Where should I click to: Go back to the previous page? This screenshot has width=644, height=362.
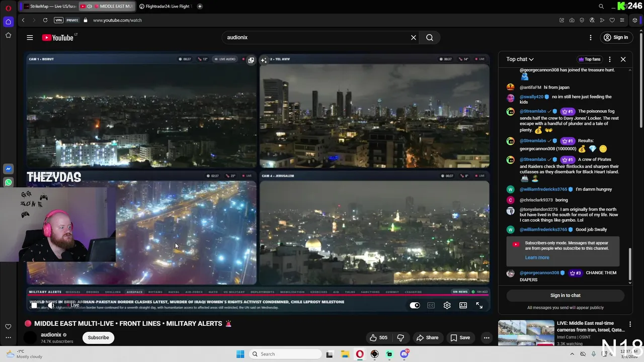23,20
